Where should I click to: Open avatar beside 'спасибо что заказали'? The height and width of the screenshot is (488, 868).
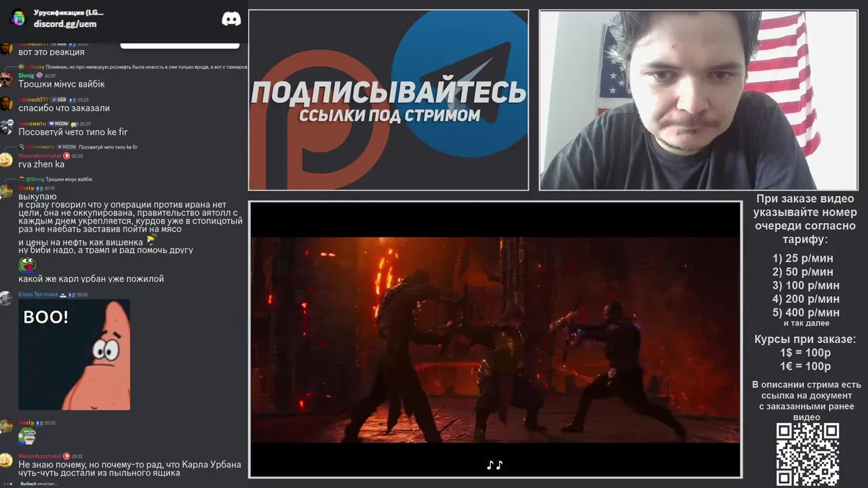(x=6, y=104)
